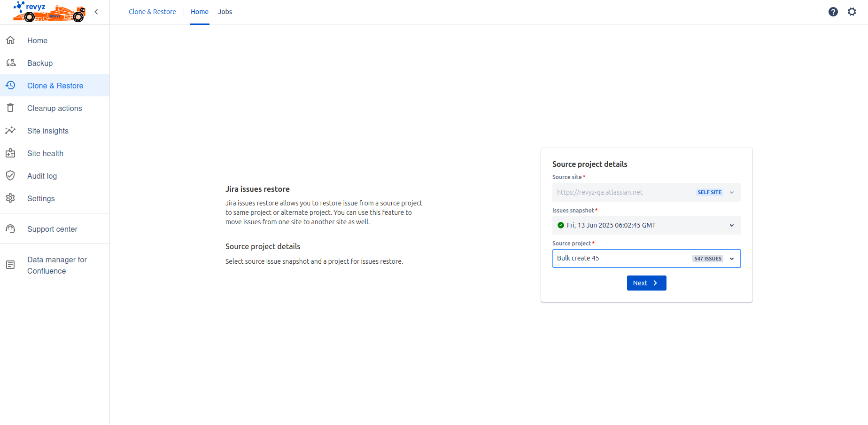Select Settings in the sidebar

tap(41, 198)
